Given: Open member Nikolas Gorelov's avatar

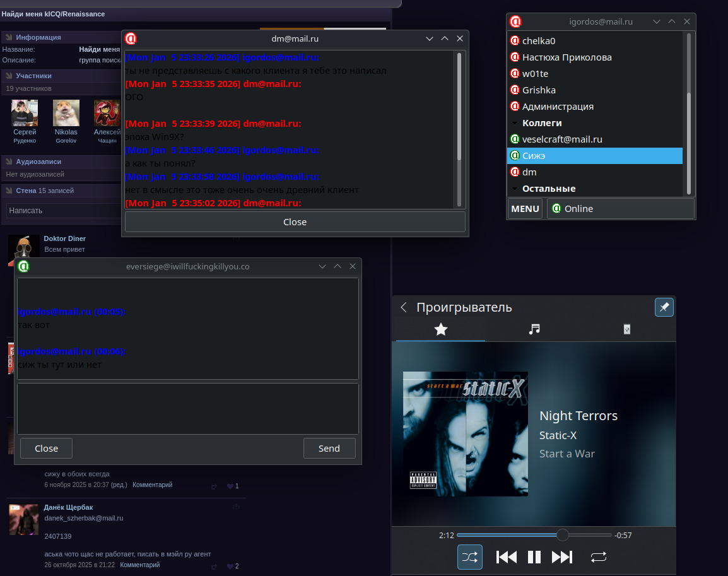Looking at the screenshot, I should point(66,113).
